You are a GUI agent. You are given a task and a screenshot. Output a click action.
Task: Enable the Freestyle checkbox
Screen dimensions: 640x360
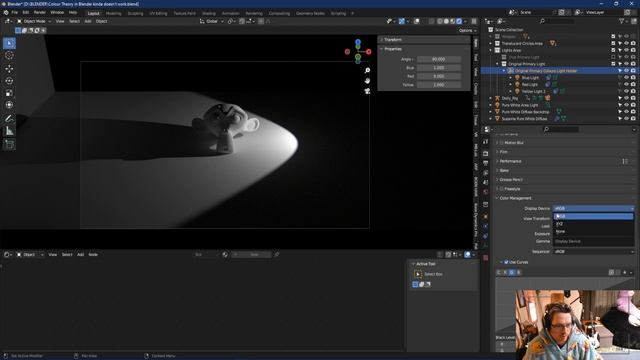502,189
